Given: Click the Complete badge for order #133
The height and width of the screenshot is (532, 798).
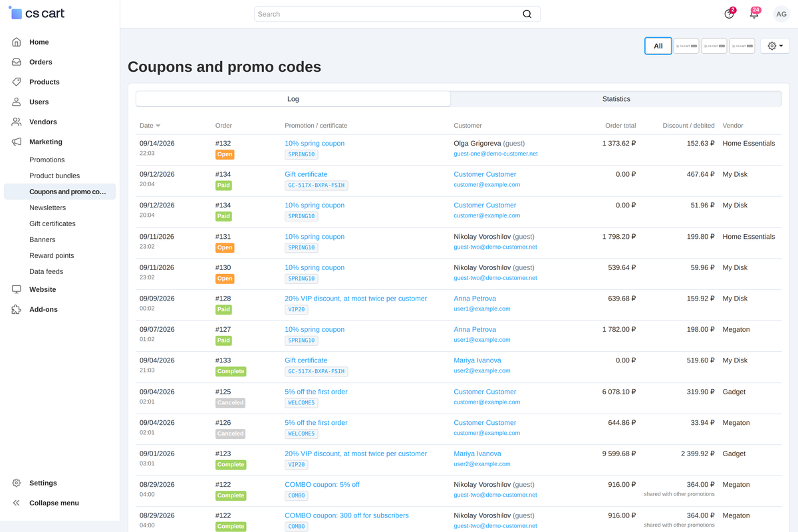Looking at the screenshot, I should click(231, 372).
